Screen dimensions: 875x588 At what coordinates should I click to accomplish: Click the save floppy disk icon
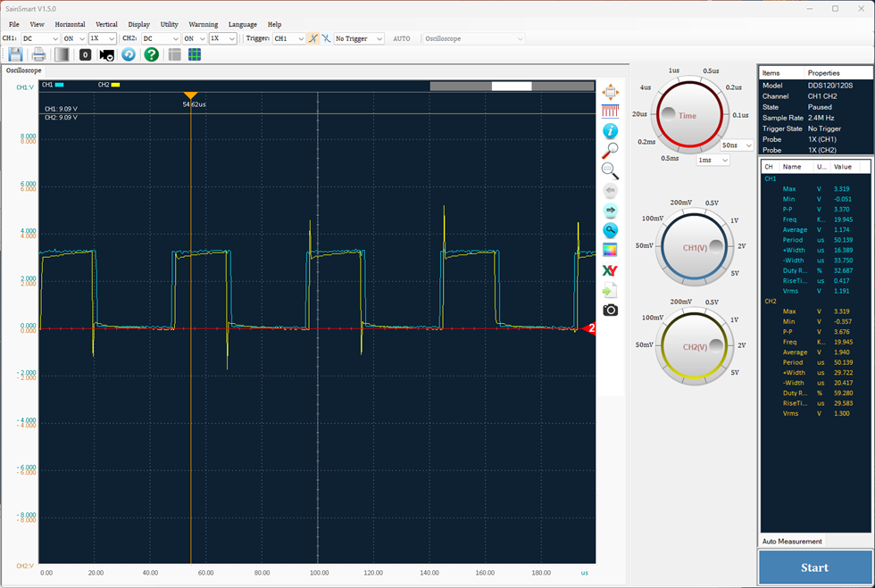point(16,54)
